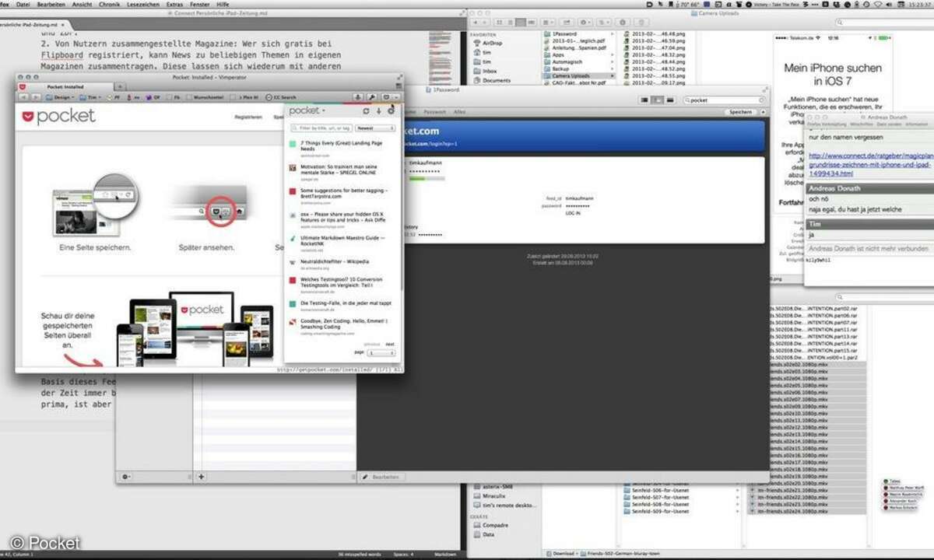This screenshot has width=934, height=560.
Task: Click the 1Password search field containing pocket
Action: [724, 100]
